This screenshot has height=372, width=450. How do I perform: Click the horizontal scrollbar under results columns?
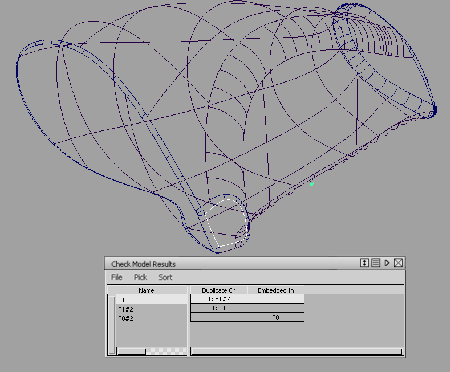click(x=297, y=351)
